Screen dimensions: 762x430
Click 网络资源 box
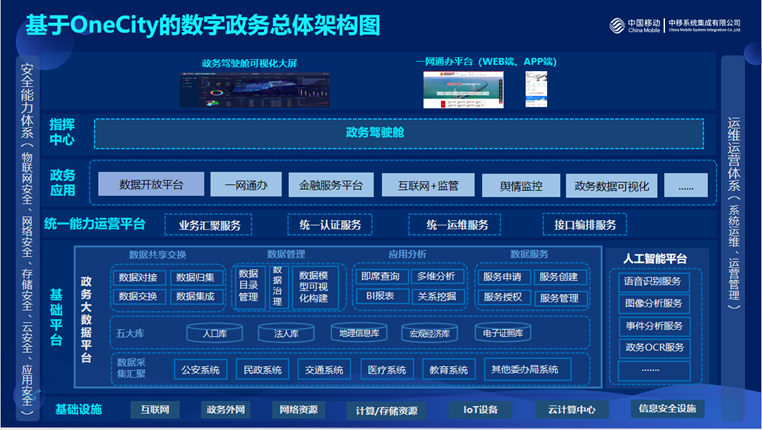(x=298, y=410)
